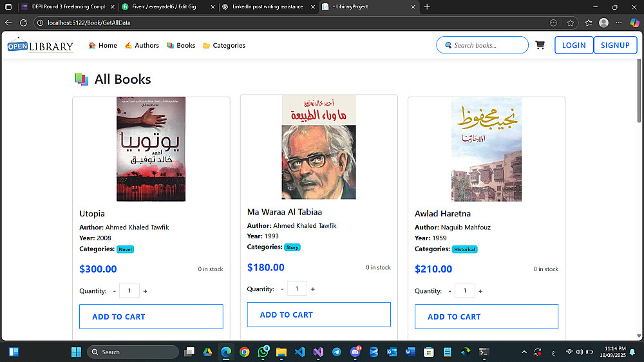This screenshot has width=644, height=362.
Task: Click the Utopia book cover
Action: pyautogui.click(x=151, y=149)
